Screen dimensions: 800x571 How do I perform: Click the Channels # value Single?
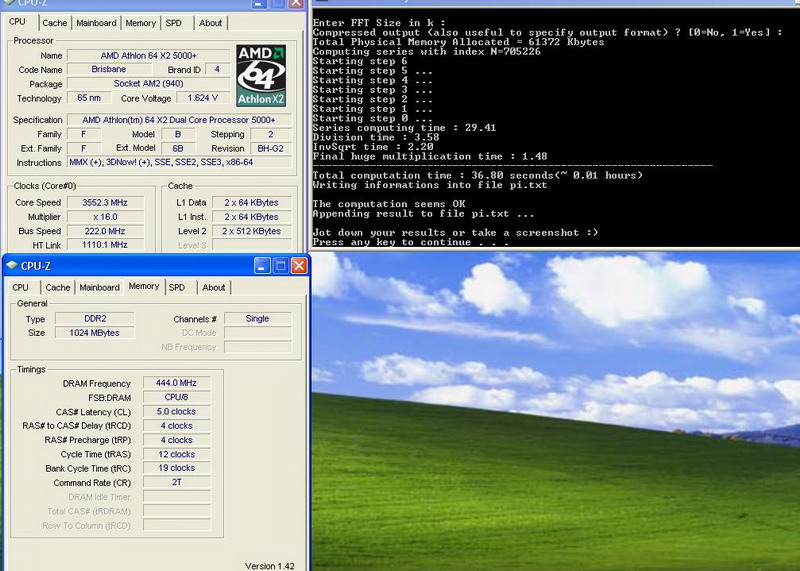(257, 318)
